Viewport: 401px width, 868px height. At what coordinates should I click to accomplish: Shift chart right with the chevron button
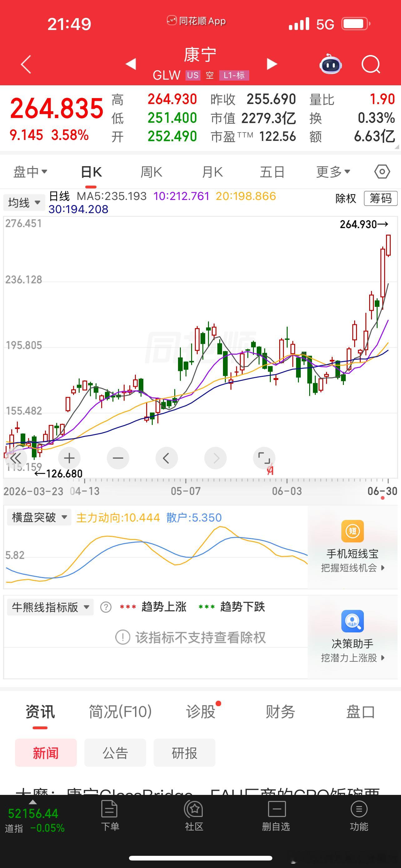pyautogui.click(x=215, y=458)
